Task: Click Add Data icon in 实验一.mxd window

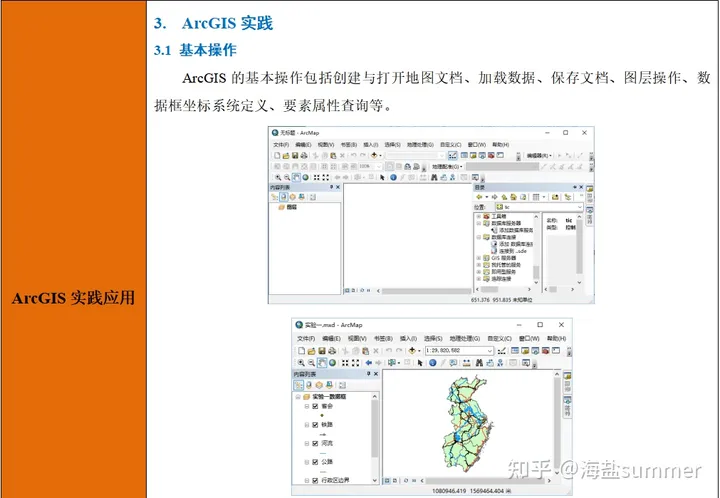Action: tap(412, 351)
